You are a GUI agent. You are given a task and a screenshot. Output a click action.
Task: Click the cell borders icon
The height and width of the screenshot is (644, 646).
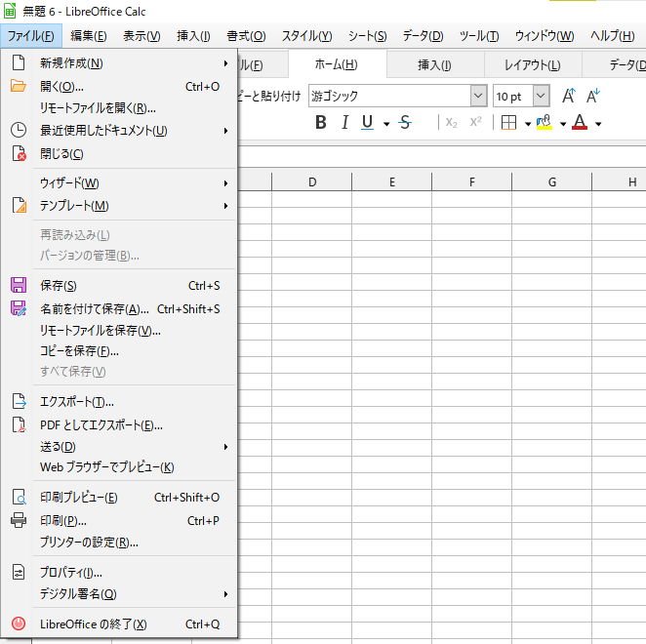pyautogui.click(x=508, y=122)
